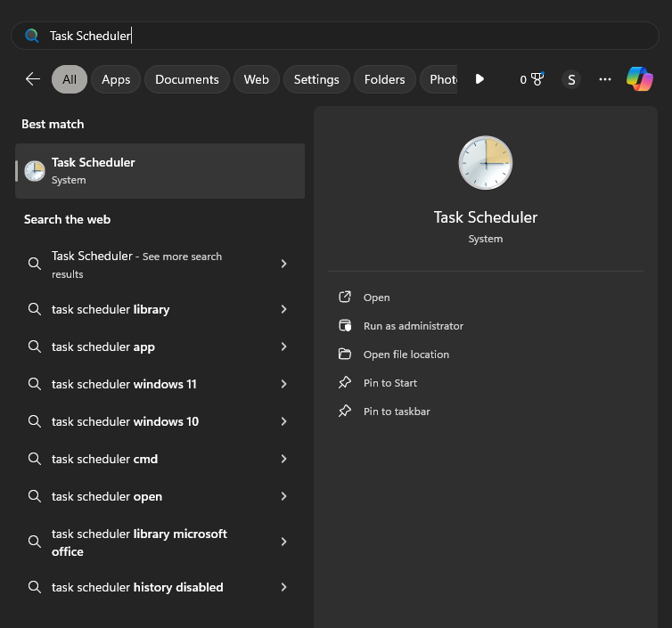The image size is (672, 628).
Task: Click search icon beside 'task scheduler library'
Action: [x=35, y=309]
